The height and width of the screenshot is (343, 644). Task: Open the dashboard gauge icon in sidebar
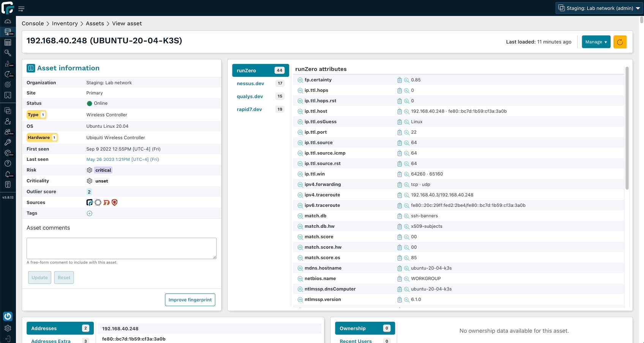[8, 22]
